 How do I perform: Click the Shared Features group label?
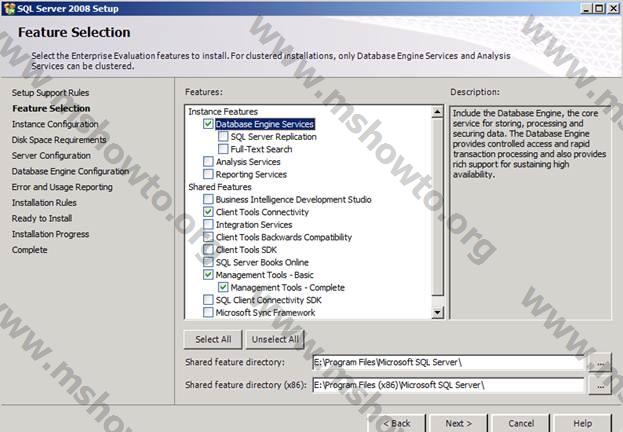click(x=220, y=187)
